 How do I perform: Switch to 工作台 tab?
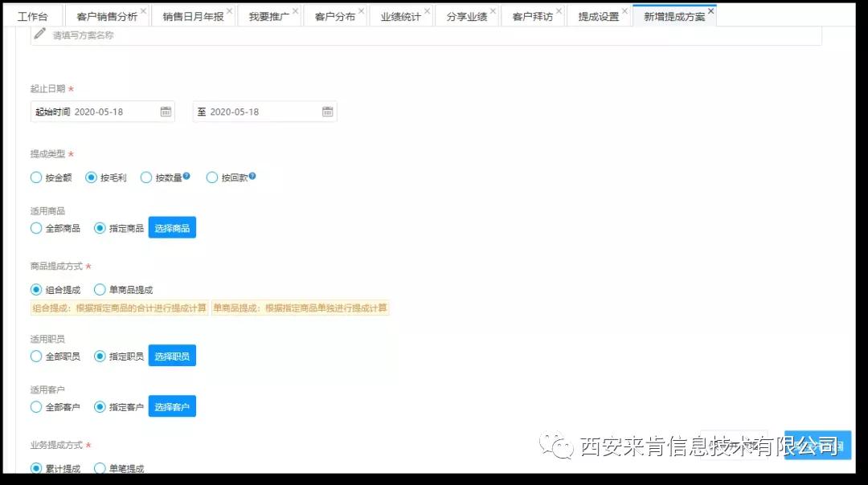[33, 17]
